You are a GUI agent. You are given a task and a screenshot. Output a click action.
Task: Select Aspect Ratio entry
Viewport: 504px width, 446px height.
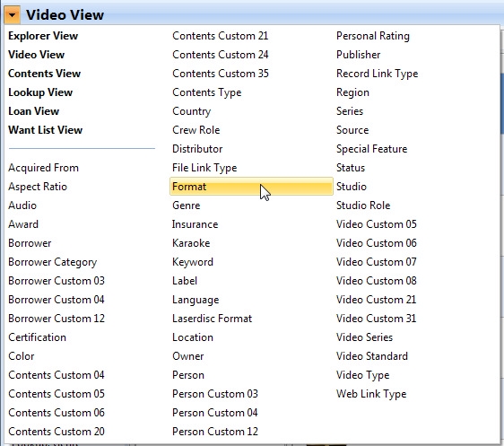[38, 187]
